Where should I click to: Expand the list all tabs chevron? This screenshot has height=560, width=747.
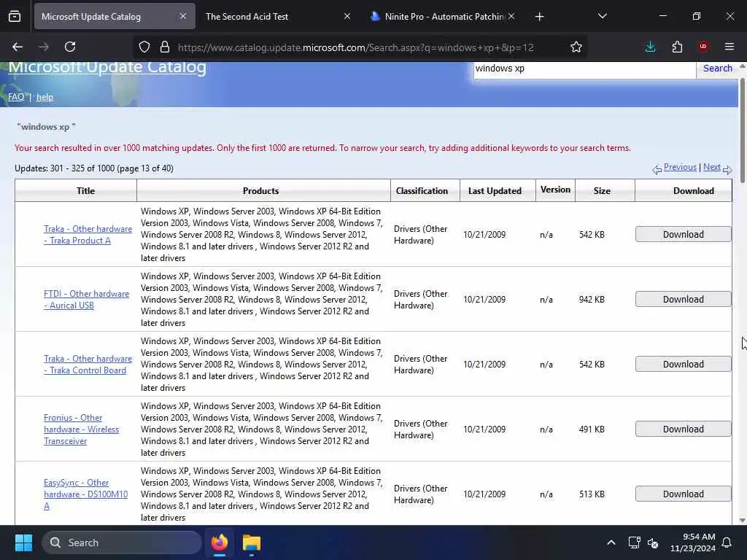pyautogui.click(x=602, y=16)
